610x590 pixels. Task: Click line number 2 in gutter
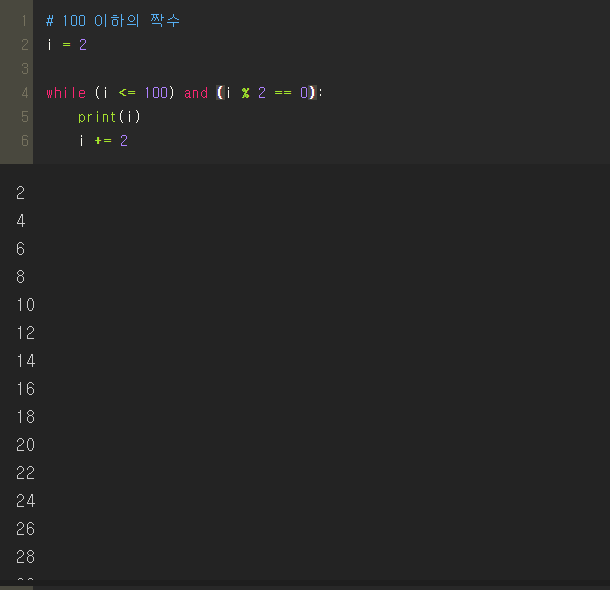click(25, 45)
